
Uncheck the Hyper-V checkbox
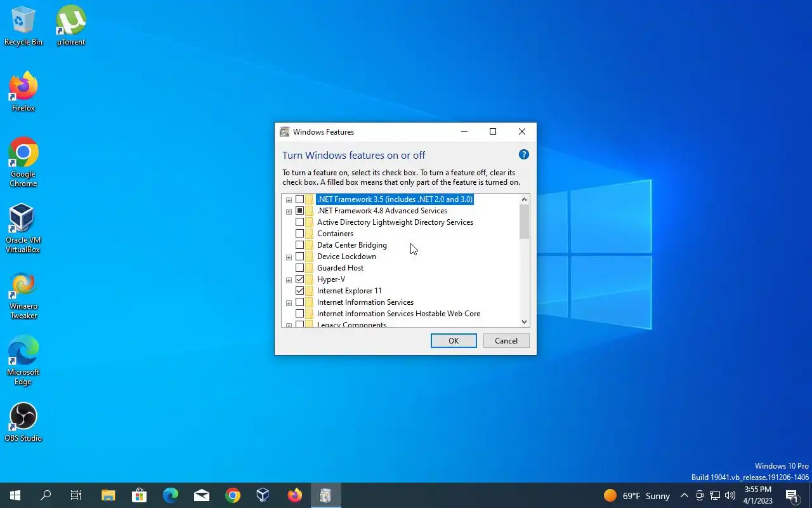pyautogui.click(x=300, y=279)
